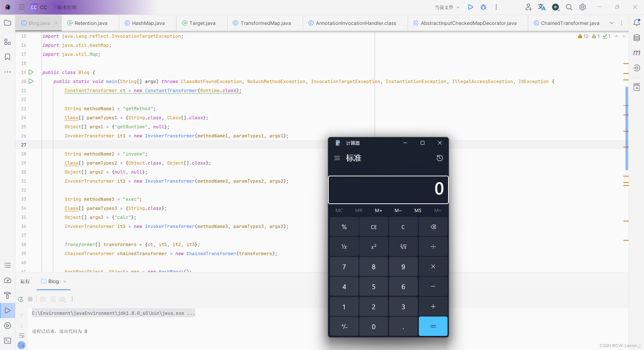The width and height of the screenshot is (644, 350).
Task: Click the java.exe command line in console
Action: pos(113,313)
